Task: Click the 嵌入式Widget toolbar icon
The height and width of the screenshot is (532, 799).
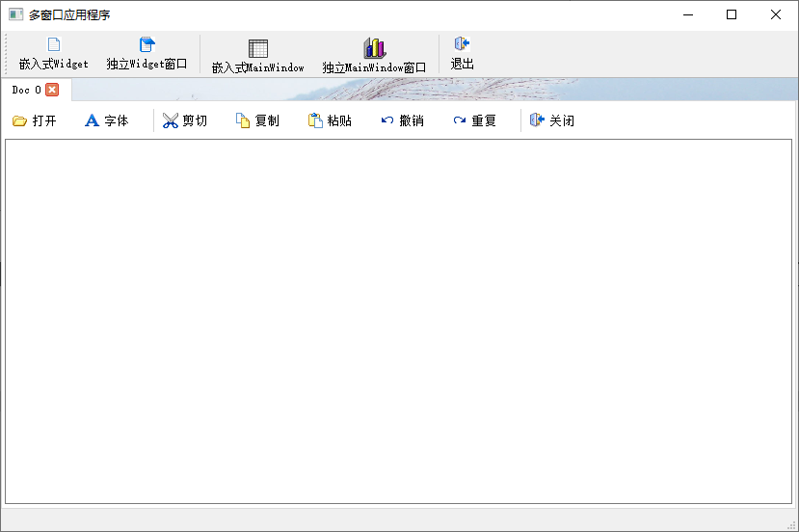Action: coord(54,45)
